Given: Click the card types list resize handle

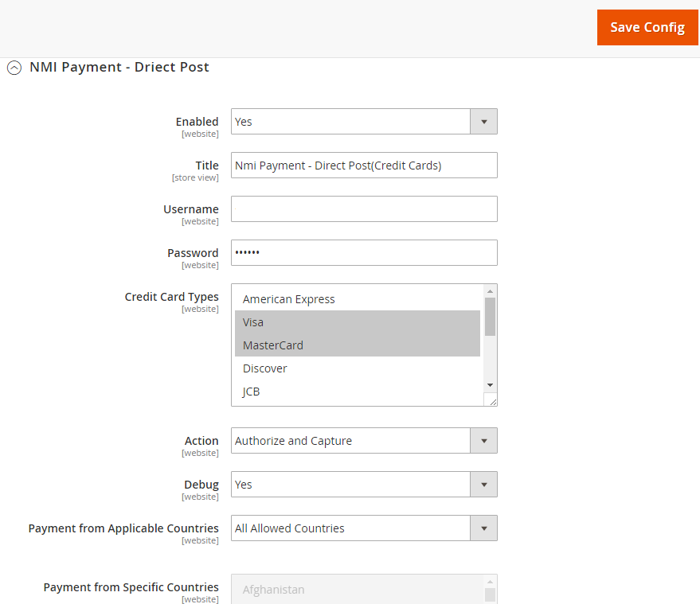Looking at the screenshot, I should (x=492, y=402).
